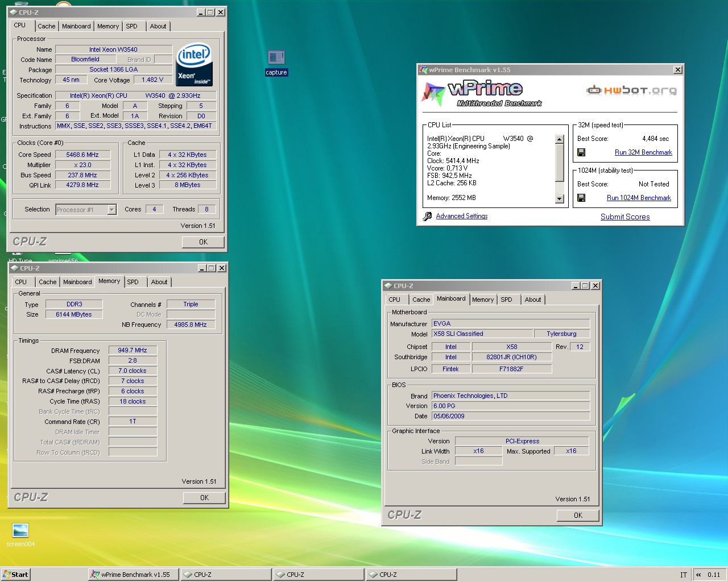Select the first CPU-Z taskbar button
The image size is (728, 582).
tap(226, 575)
